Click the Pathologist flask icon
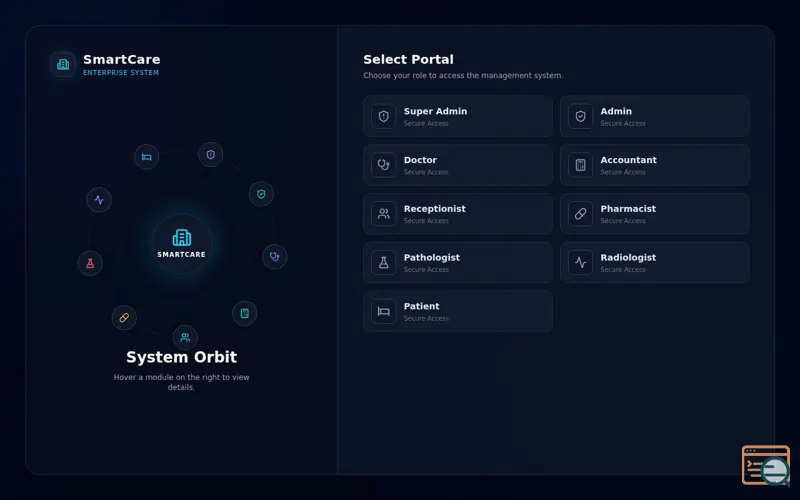The image size is (800, 500). click(384, 263)
